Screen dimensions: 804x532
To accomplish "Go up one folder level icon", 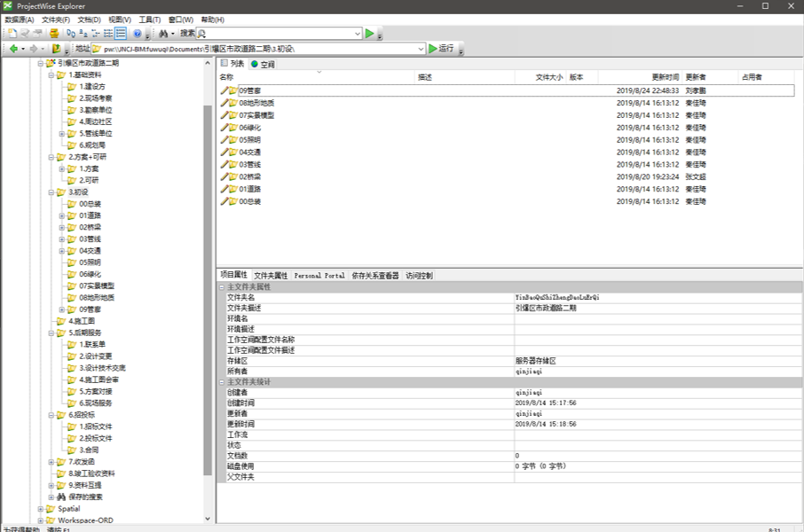I will pyautogui.click(x=56, y=49).
